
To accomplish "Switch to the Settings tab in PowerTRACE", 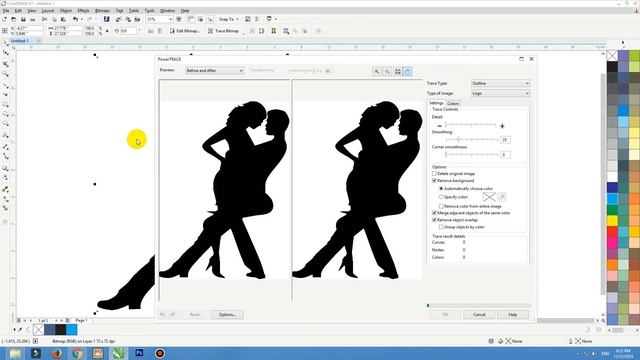I will point(436,103).
